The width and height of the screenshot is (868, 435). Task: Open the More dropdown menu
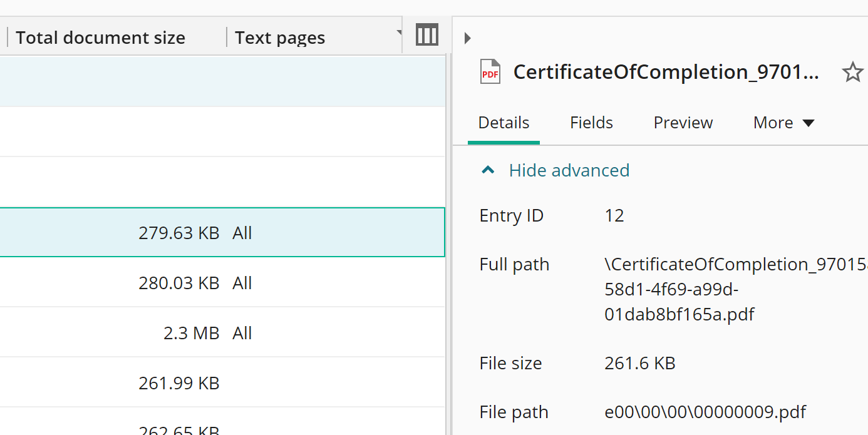point(783,123)
